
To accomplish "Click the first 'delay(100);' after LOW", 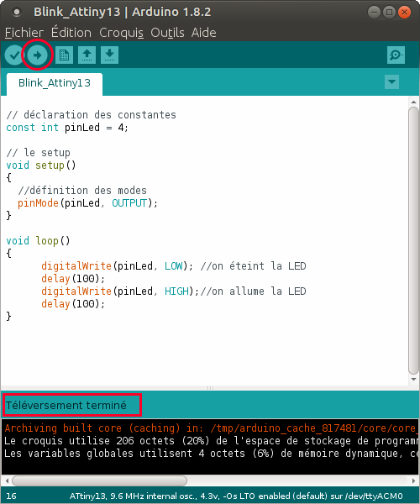I will (x=73, y=279).
